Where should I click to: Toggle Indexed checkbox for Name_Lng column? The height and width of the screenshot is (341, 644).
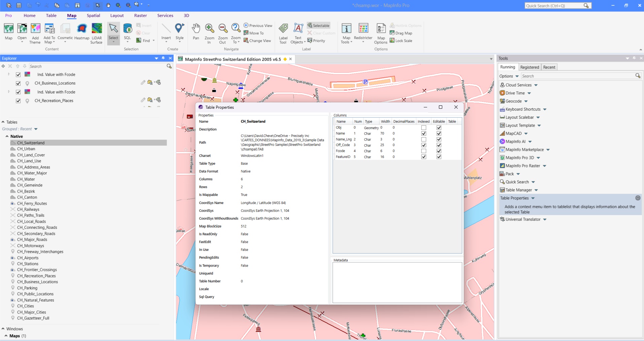[424, 139]
